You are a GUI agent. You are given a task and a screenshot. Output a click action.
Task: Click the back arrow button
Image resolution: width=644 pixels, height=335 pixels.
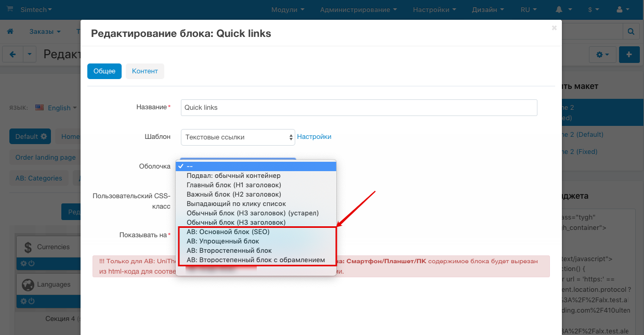point(13,54)
